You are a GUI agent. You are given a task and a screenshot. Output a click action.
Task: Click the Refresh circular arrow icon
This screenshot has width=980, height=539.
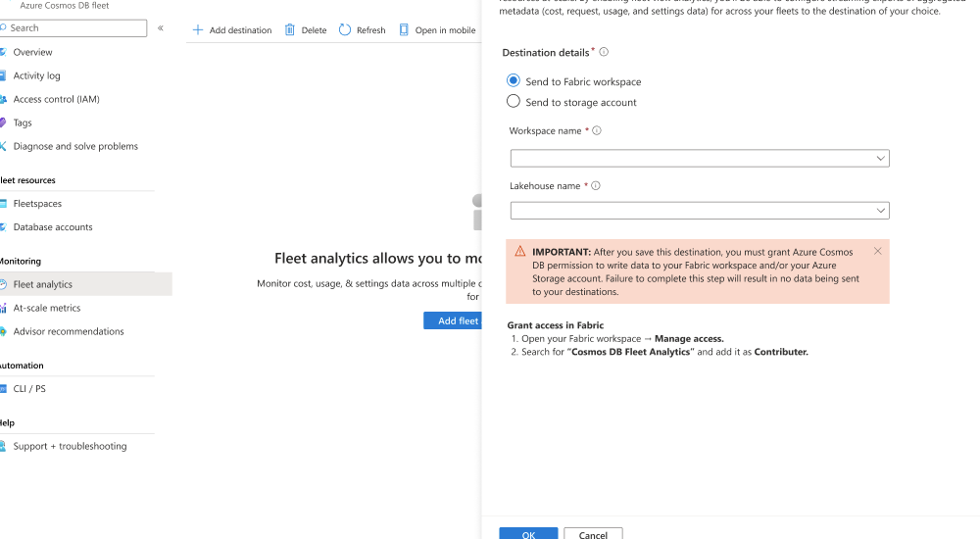tap(345, 30)
